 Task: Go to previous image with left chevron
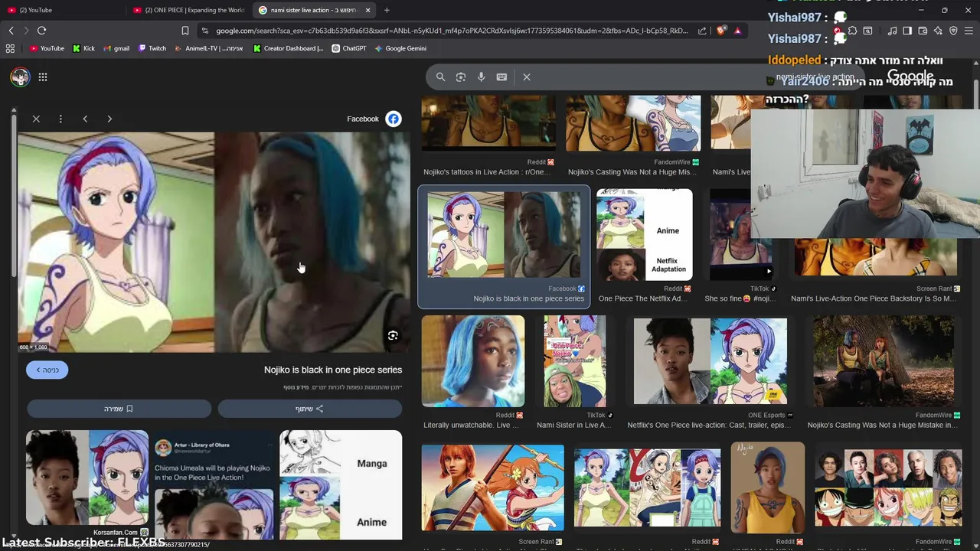(85, 119)
